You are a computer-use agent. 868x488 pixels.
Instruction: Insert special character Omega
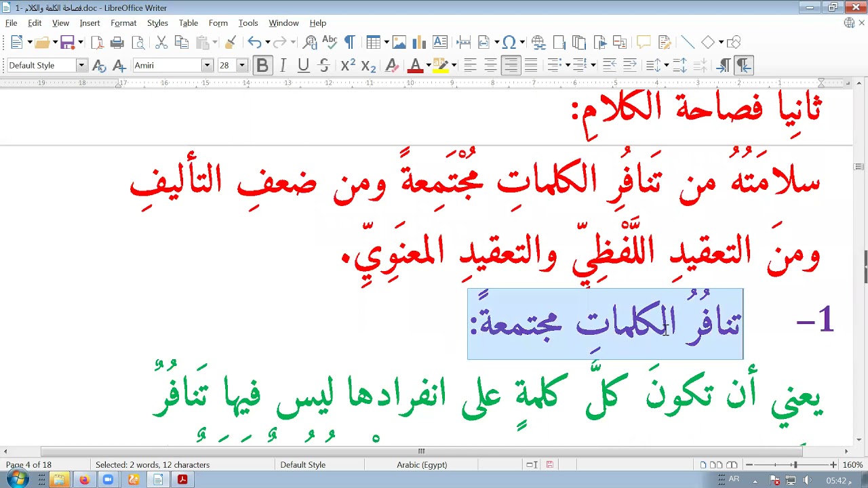(509, 43)
